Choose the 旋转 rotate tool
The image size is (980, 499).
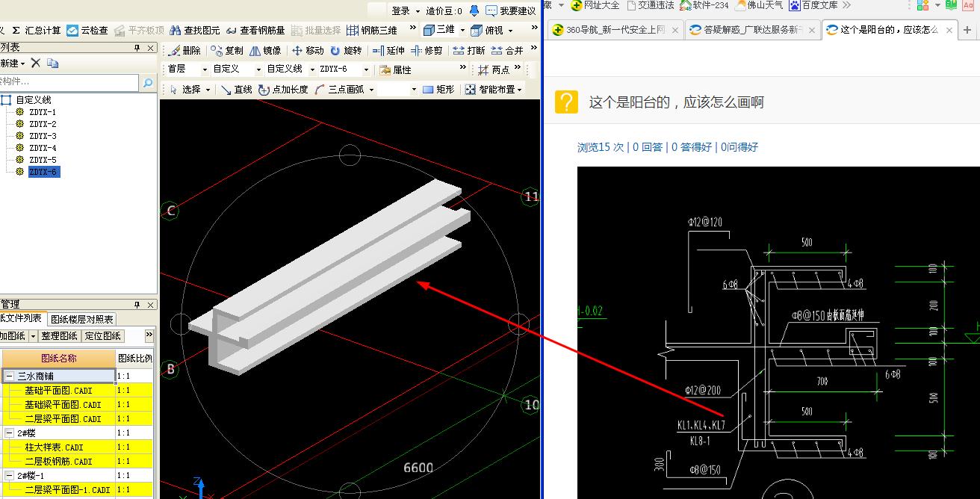[346, 51]
